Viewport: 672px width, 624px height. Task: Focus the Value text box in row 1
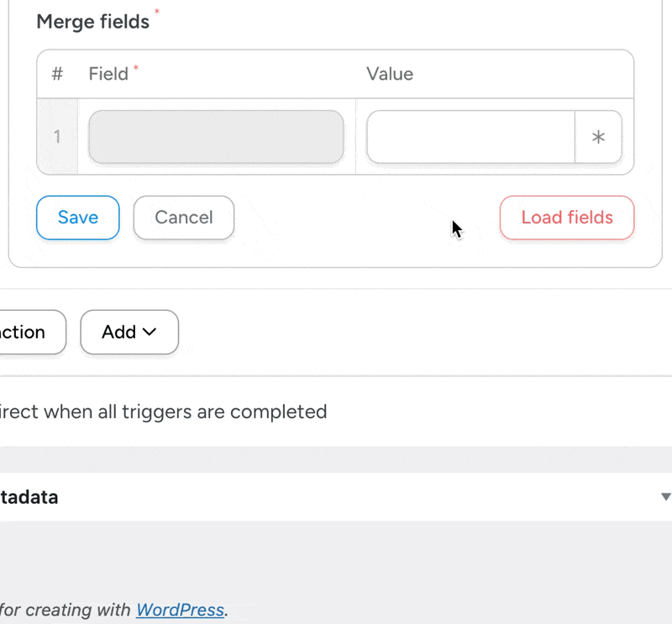pyautogui.click(x=470, y=137)
